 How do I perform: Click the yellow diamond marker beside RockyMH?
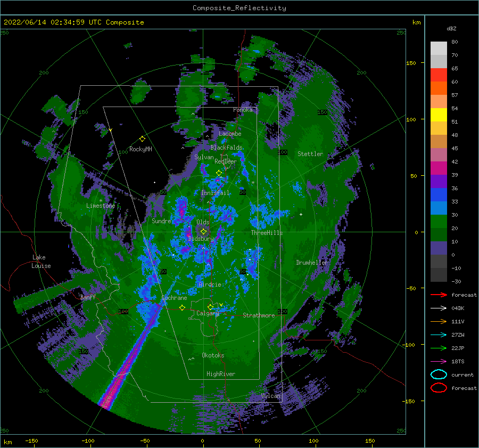tap(142, 139)
